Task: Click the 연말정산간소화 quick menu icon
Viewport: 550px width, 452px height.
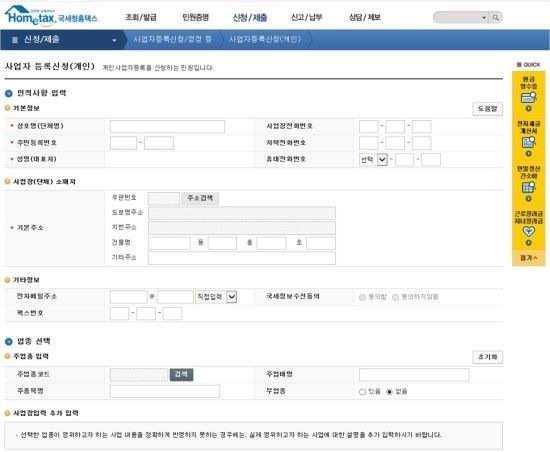Action: click(x=529, y=187)
